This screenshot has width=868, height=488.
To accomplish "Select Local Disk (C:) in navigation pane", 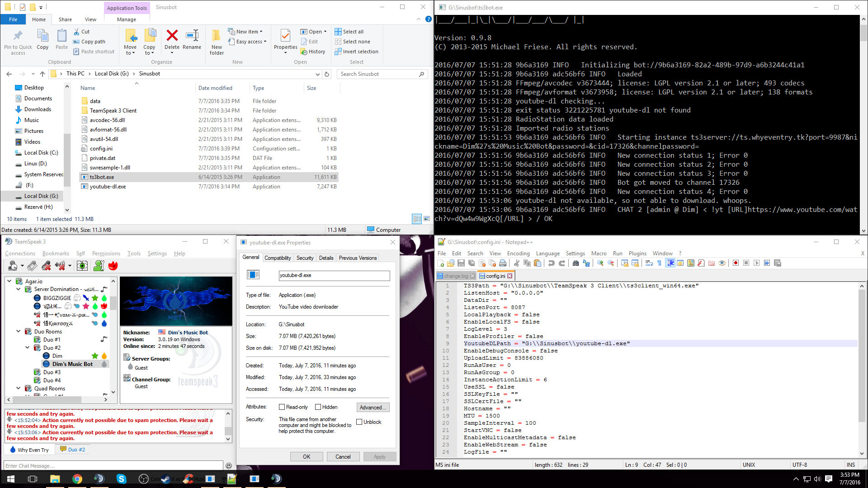I will point(37,153).
